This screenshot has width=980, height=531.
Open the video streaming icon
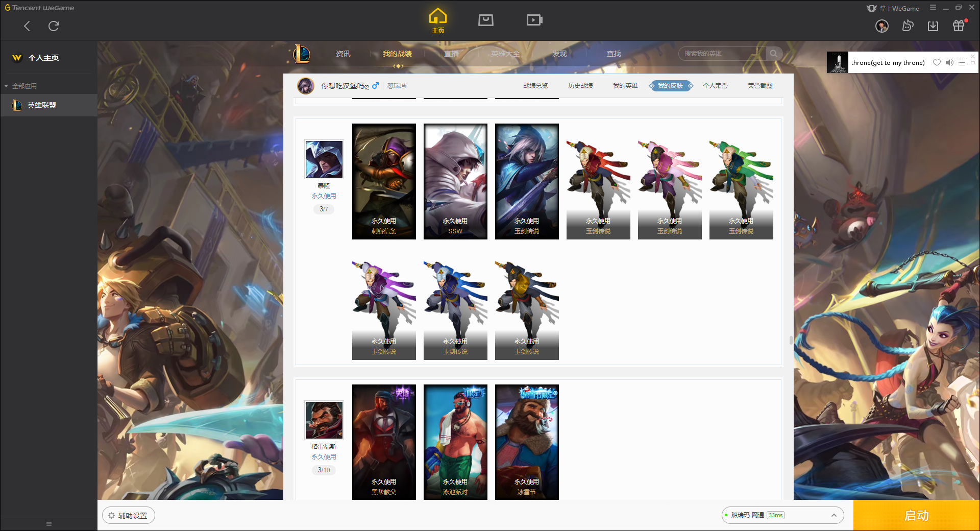pyautogui.click(x=534, y=20)
